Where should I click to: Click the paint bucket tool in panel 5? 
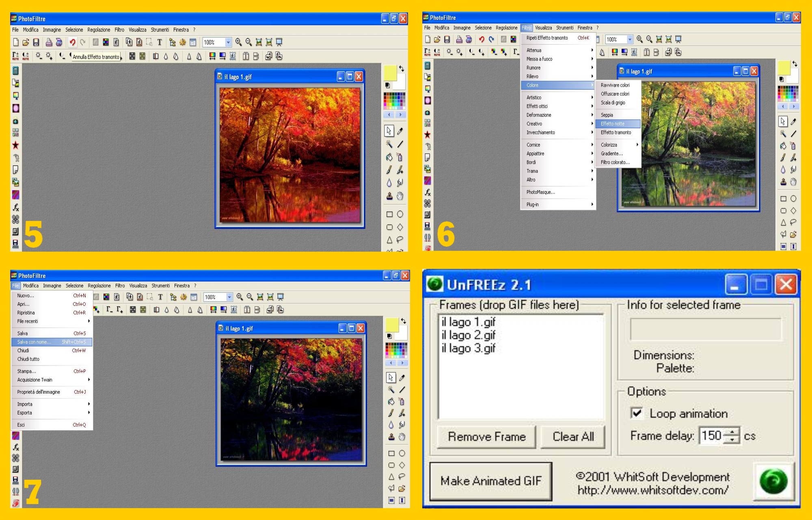point(389,157)
